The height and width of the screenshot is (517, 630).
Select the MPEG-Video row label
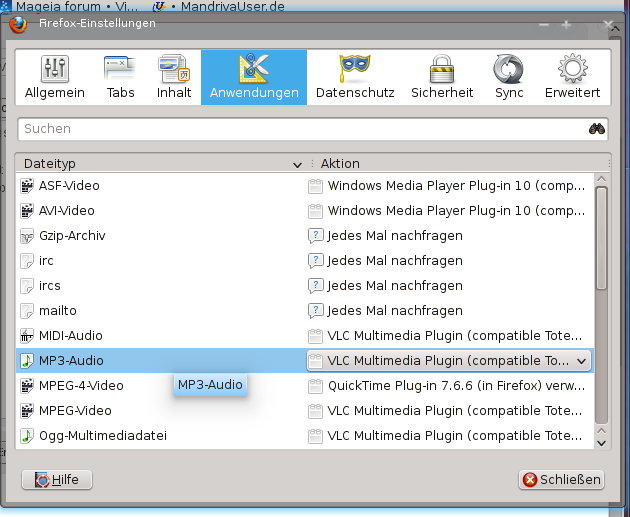75,411
